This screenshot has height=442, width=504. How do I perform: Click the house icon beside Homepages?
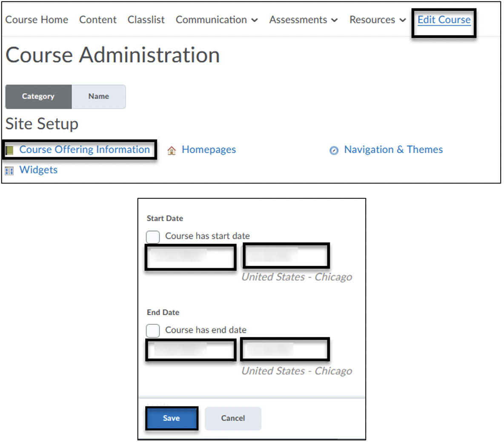coord(172,150)
